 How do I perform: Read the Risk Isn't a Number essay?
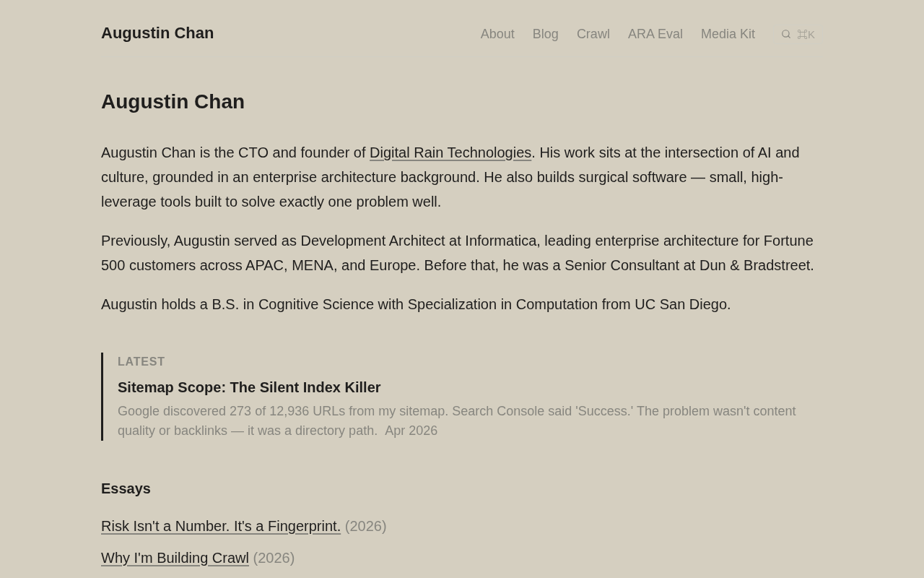pos(220,526)
